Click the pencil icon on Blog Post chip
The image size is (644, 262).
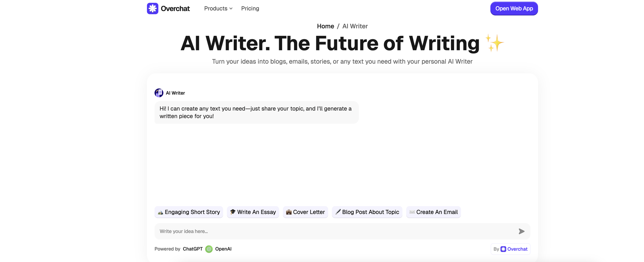coord(338,212)
